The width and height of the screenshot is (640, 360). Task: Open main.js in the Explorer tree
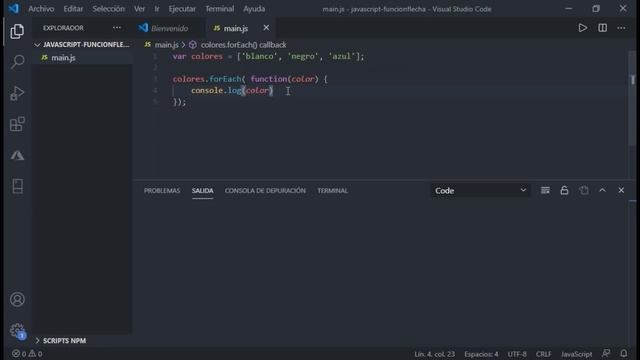(x=82, y=58)
